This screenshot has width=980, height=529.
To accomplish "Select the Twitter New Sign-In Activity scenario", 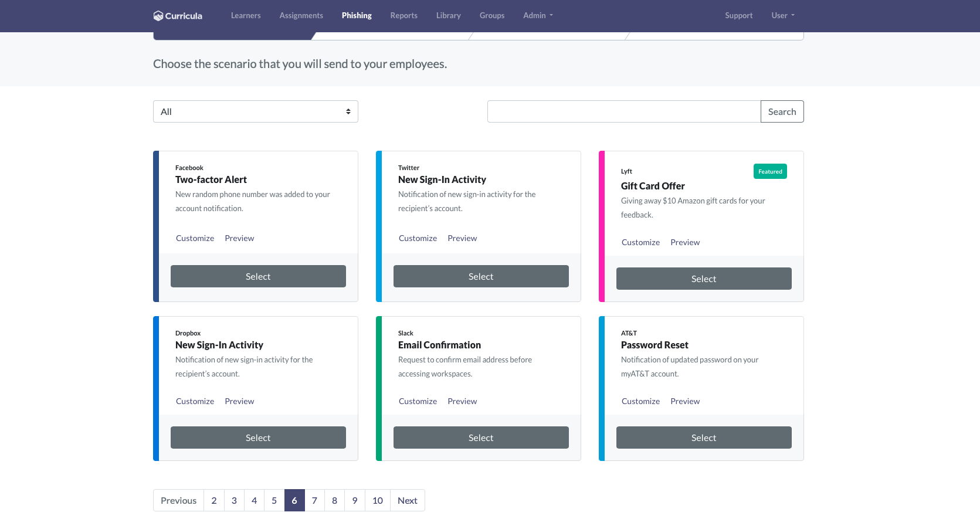I will [481, 276].
